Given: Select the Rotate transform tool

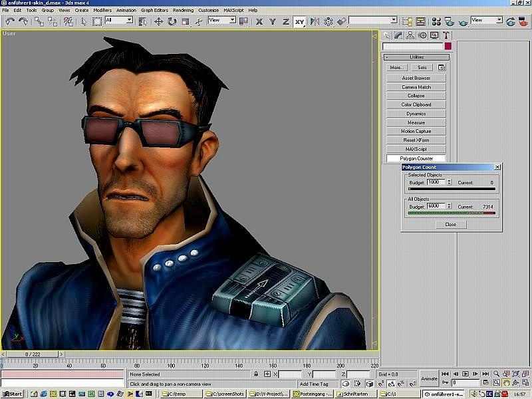Looking at the screenshot, I should pos(172,21).
